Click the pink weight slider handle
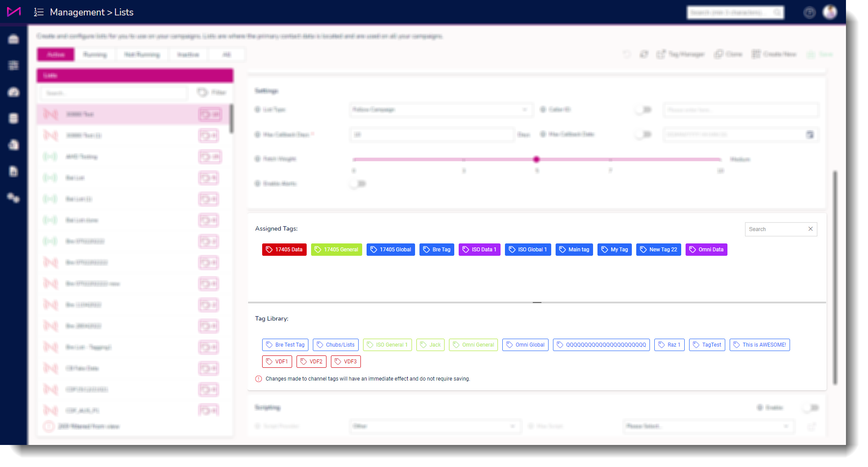 [536, 159]
